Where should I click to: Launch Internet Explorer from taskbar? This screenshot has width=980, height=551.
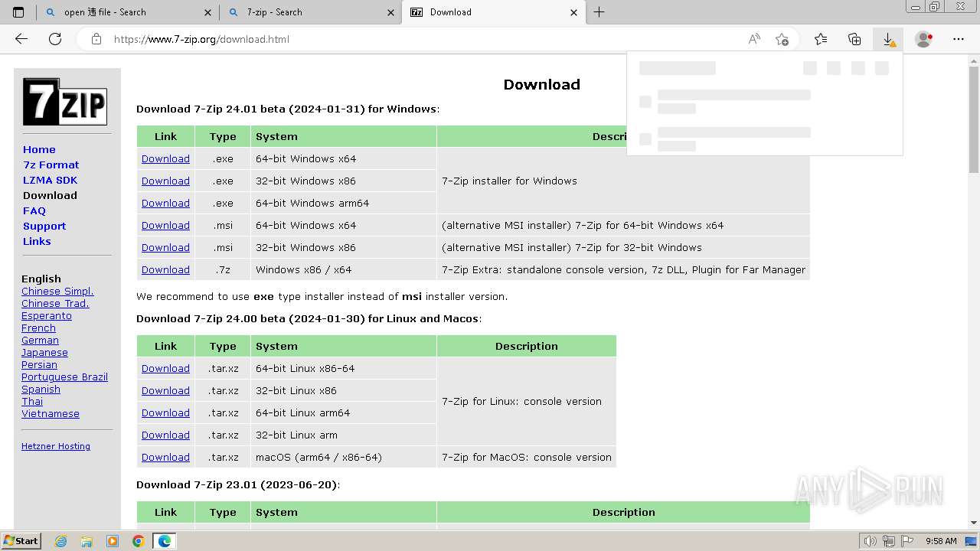[60, 541]
